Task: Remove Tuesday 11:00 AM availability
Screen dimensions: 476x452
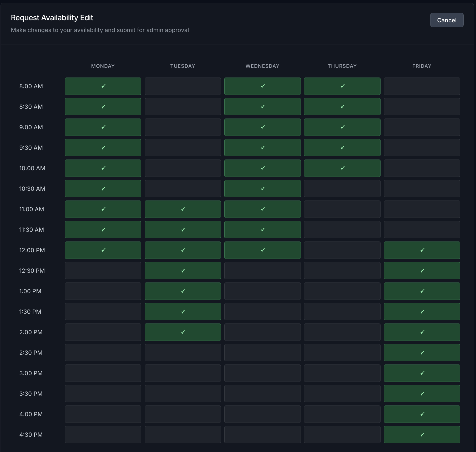Action: coord(183,209)
